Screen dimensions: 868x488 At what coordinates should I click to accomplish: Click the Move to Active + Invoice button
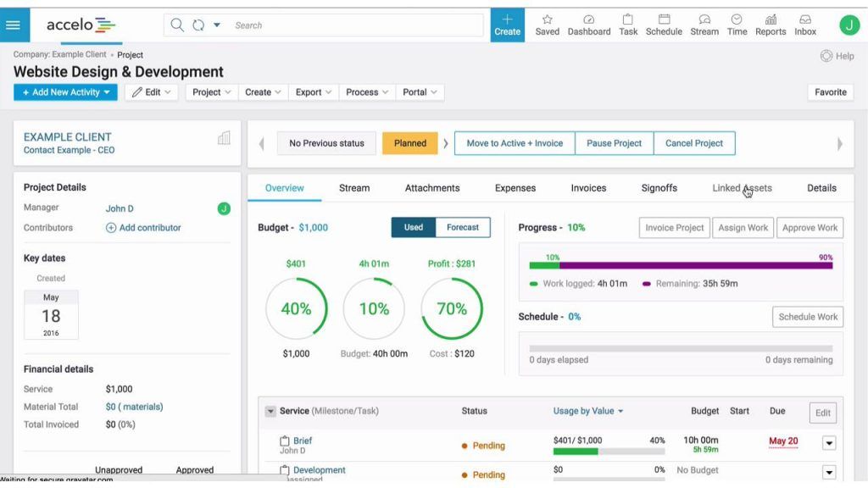click(x=514, y=143)
